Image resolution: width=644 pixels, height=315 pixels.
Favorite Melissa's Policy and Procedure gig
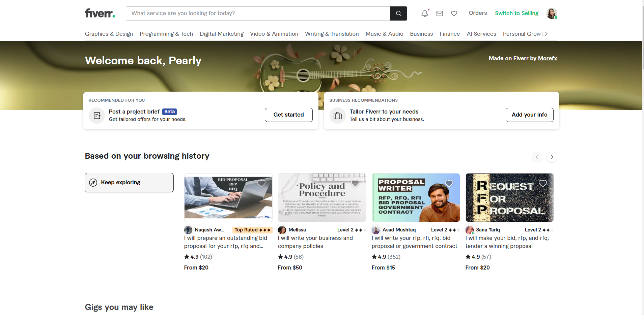click(x=355, y=183)
